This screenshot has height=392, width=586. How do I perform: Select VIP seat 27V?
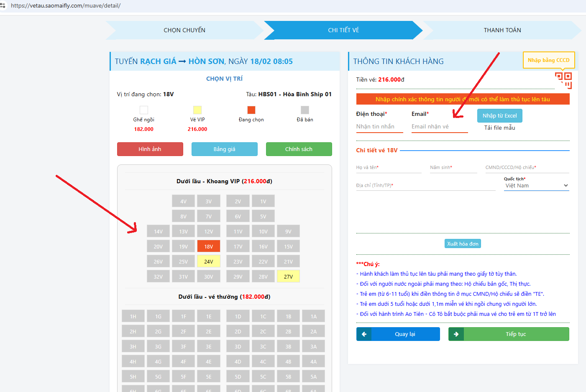[x=288, y=277]
